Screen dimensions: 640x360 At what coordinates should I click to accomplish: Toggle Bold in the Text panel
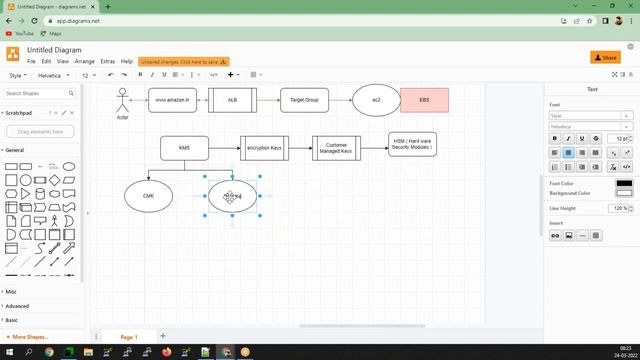click(555, 139)
